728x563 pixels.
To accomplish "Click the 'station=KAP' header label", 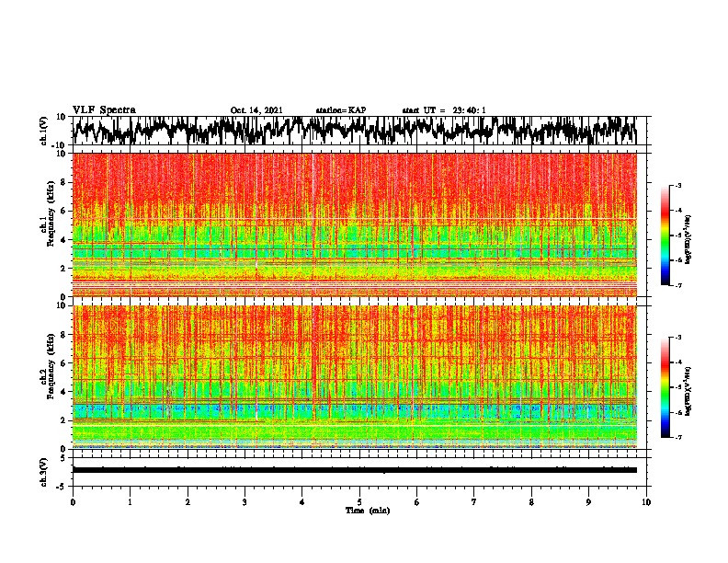I will pos(341,110).
